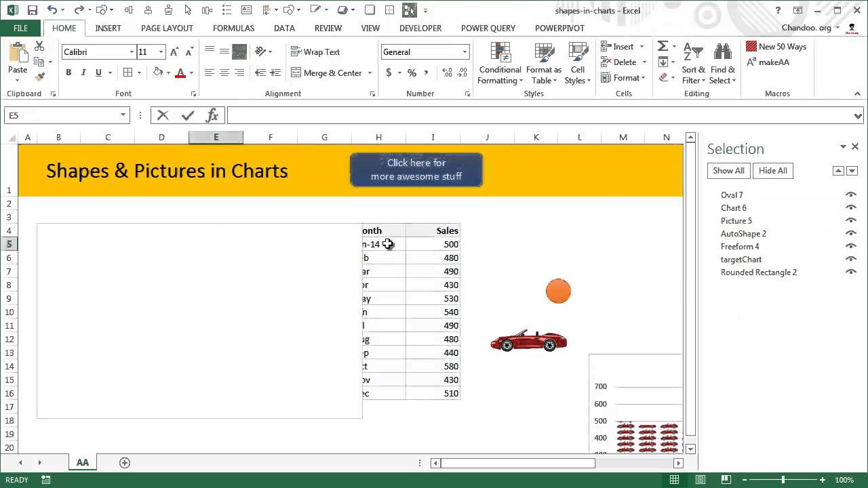Open the PAGE LAYOUT tab
The width and height of the screenshot is (868, 488).
[x=167, y=28]
